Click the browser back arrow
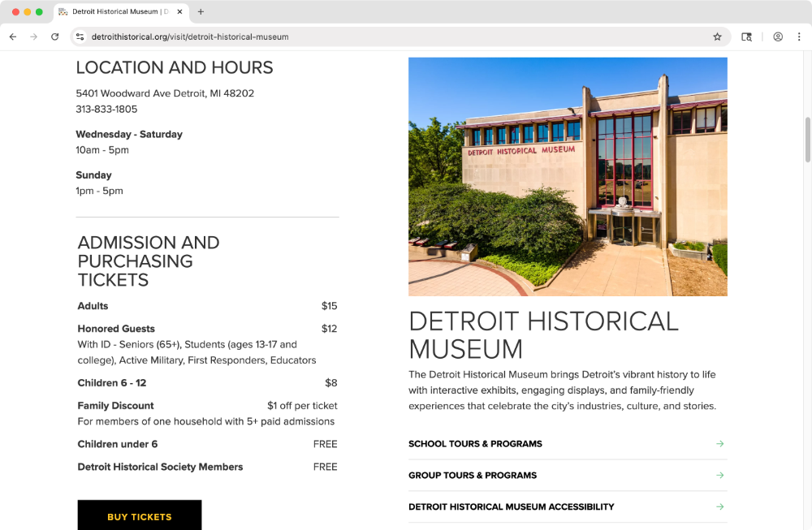The height and width of the screenshot is (530, 812). pyautogui.click(x=13, y=37)
